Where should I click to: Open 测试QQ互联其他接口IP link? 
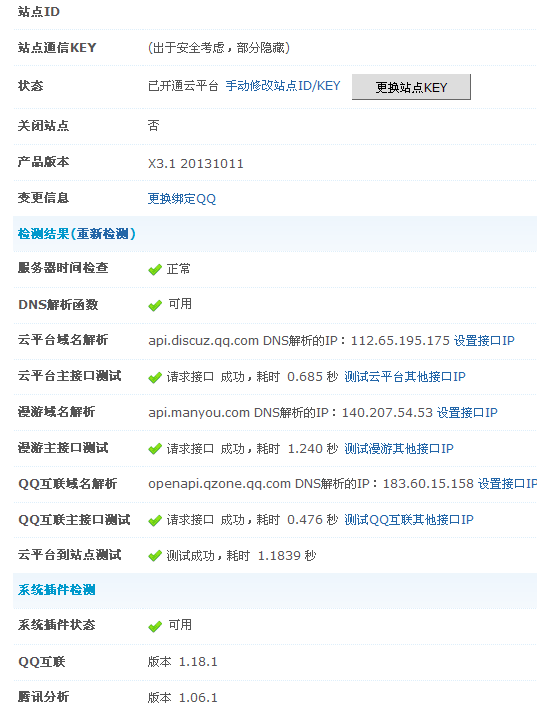pyautogui.click(x=409, y=520)
